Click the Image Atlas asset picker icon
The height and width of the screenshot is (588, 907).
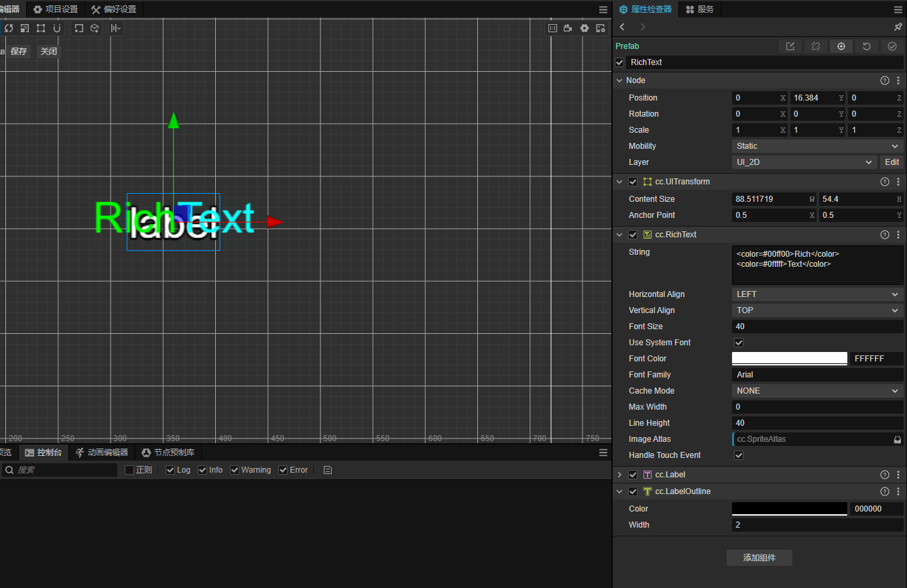click(898, 439)
